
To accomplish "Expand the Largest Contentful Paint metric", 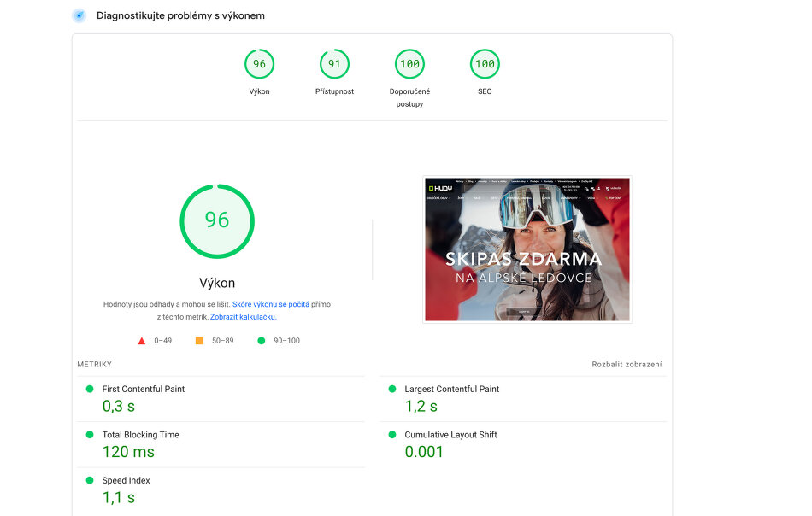I will pyautogui.click(x=451, y=389).
